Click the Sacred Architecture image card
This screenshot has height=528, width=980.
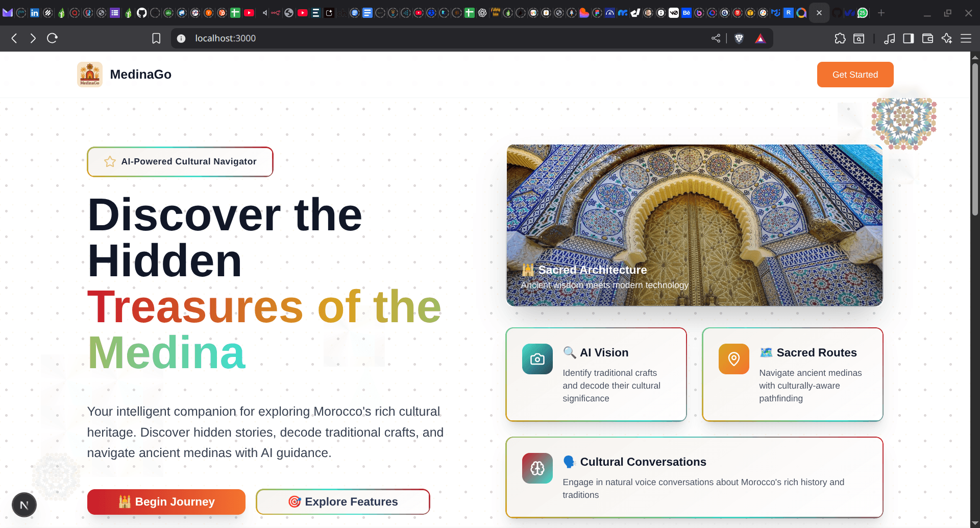pyautogui.click(x=694, y=225)
